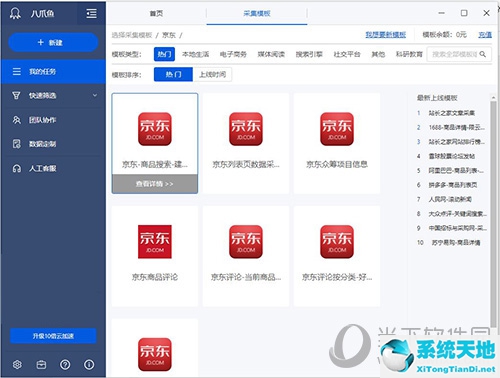Viewport: 500px width, 378px height.
Task: Open 大众点评-关键词搜索 list item
Action: pyautogui.click(x=457, y=214)
